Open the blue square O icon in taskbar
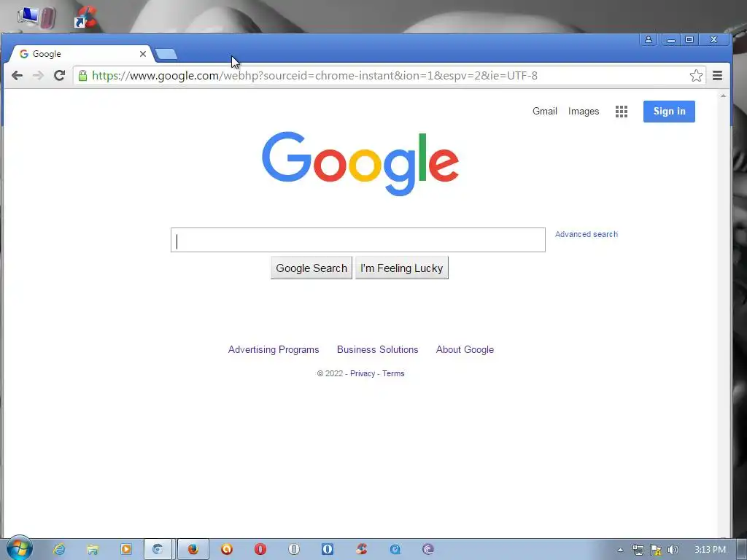Image resolution: width=747 pixels, height=560 pixels. click(328, 550)
